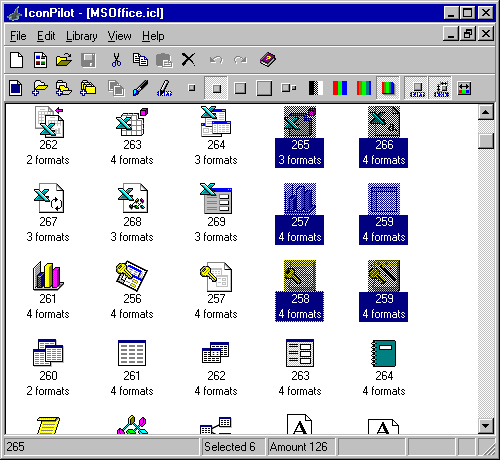Click the grayed-out Paste clipboard icon
The height and width of the screenshot is (460, 500).
(x=164, y=60)
